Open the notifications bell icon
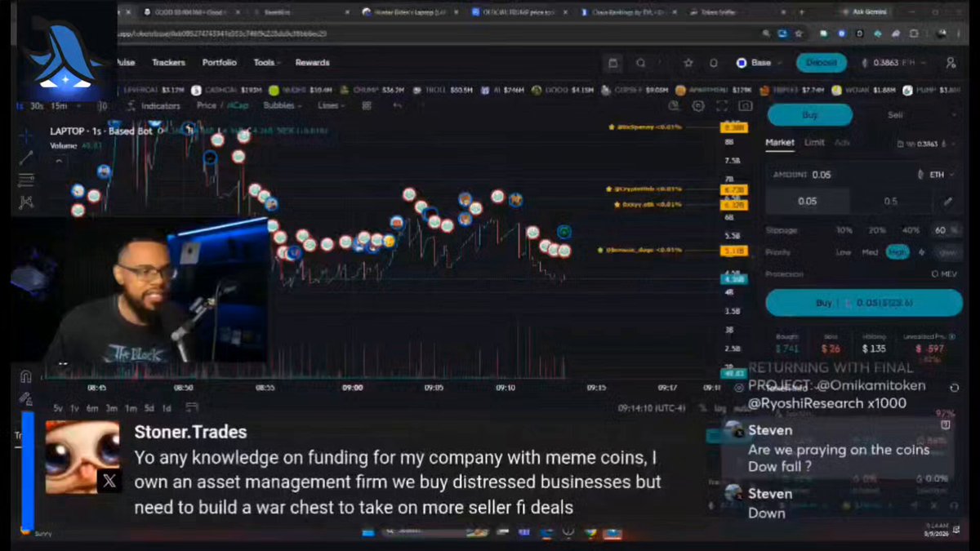 tap(713, 63)
